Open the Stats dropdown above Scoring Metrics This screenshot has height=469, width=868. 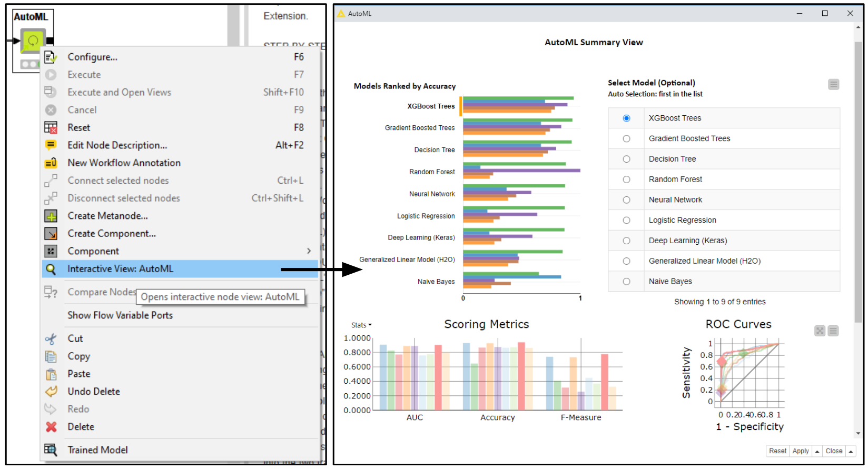pyautogui.click(x=361, y=325)
